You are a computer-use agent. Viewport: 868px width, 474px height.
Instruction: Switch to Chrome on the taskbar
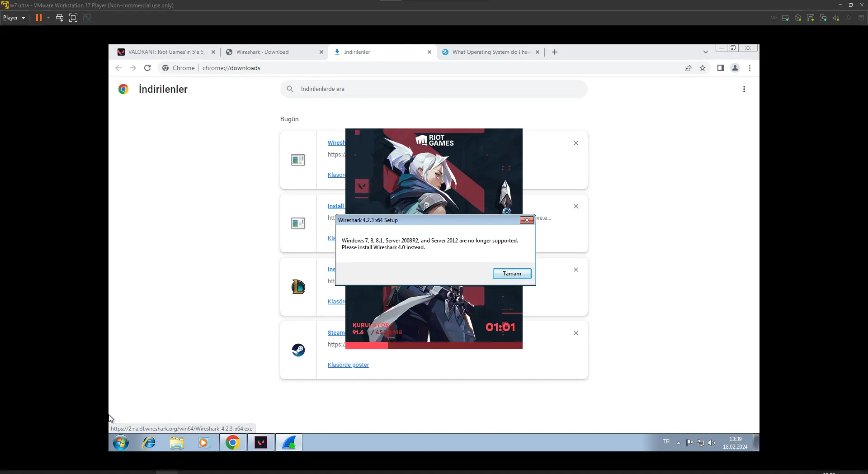[x=233, y=443]
